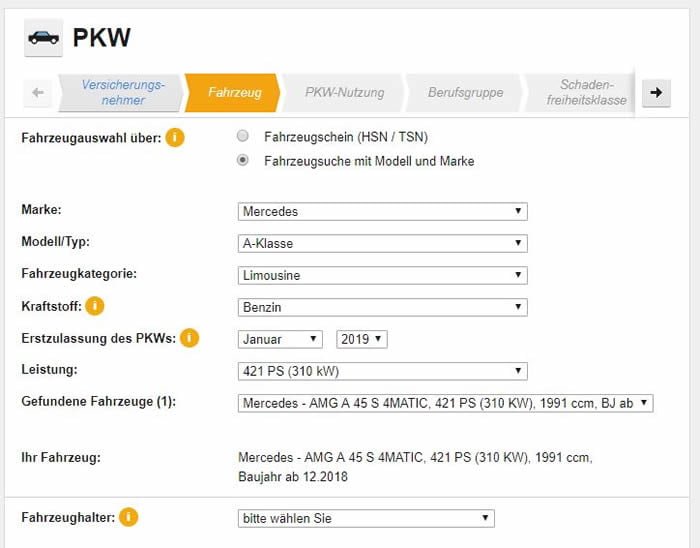
Task: Click the Fahrzeughalter info icon
Action: (x=128, y=517)
